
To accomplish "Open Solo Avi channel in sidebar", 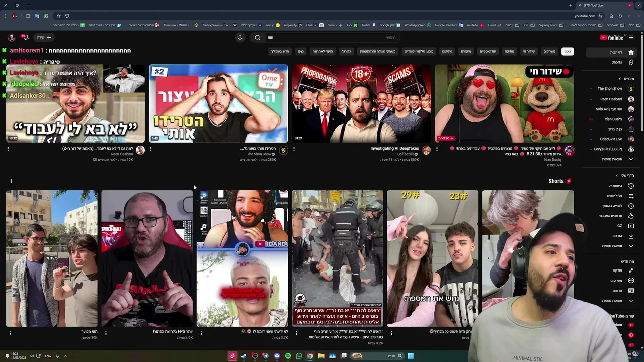I will pos(612,109).
